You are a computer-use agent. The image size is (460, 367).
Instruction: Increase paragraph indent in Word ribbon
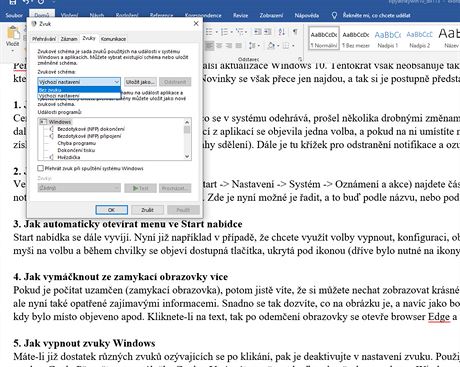coord(268,32)
